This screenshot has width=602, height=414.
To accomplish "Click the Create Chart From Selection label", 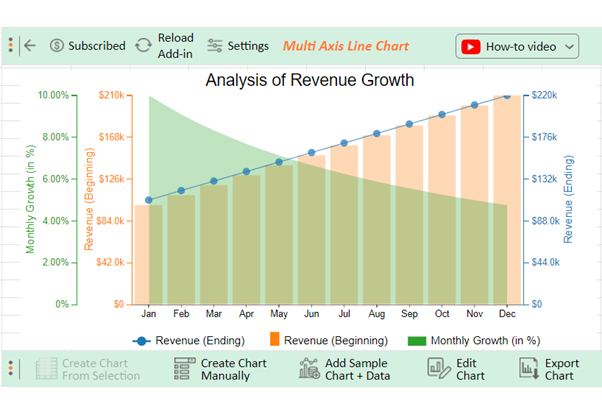I will tap(101, 369).
